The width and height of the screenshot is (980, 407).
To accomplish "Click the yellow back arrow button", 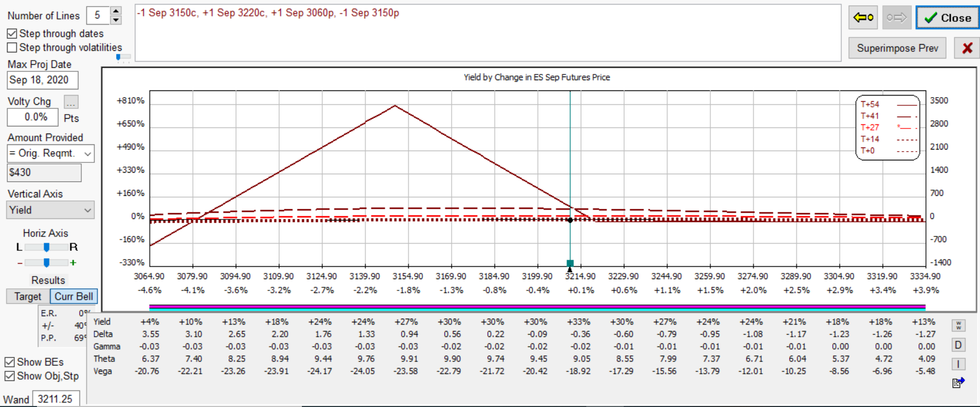I will (x=863, y=17).
